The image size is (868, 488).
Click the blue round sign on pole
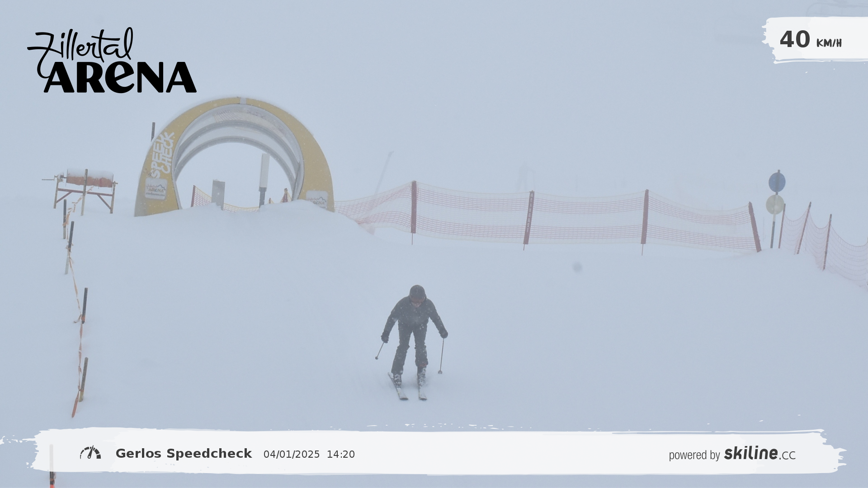[x=777, y=182]
